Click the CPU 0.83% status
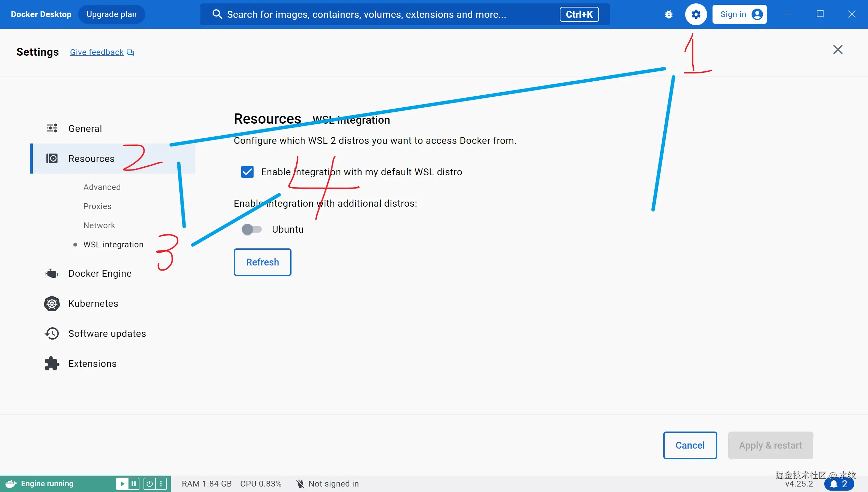This screenshot has width=868, height=492. tap(261, 484)
